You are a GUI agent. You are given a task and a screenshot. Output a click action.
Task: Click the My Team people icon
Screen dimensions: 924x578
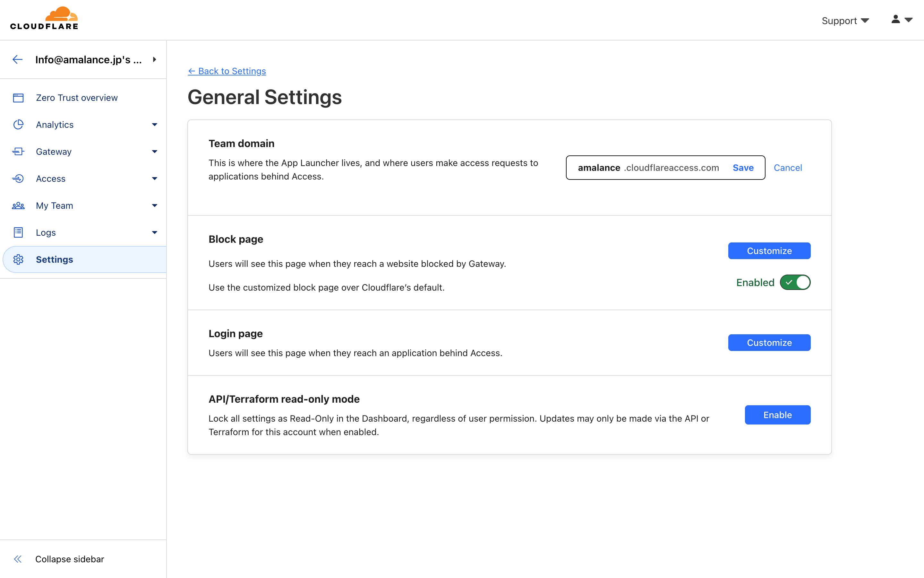point(18,206)
